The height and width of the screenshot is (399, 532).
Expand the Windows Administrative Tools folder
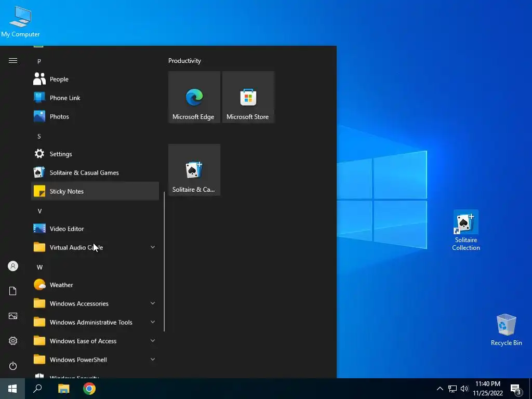95,322
